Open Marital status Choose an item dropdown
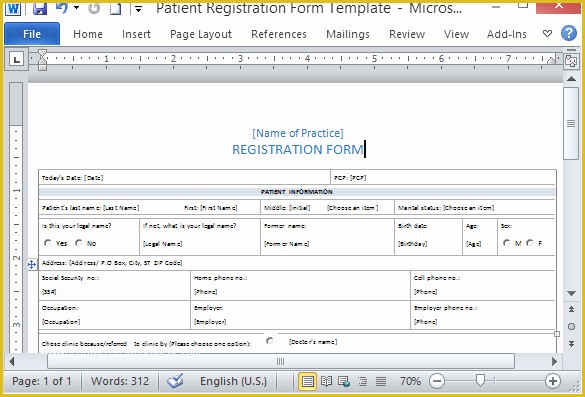Viewport: 585px width, 397px height. click(469, 208)
